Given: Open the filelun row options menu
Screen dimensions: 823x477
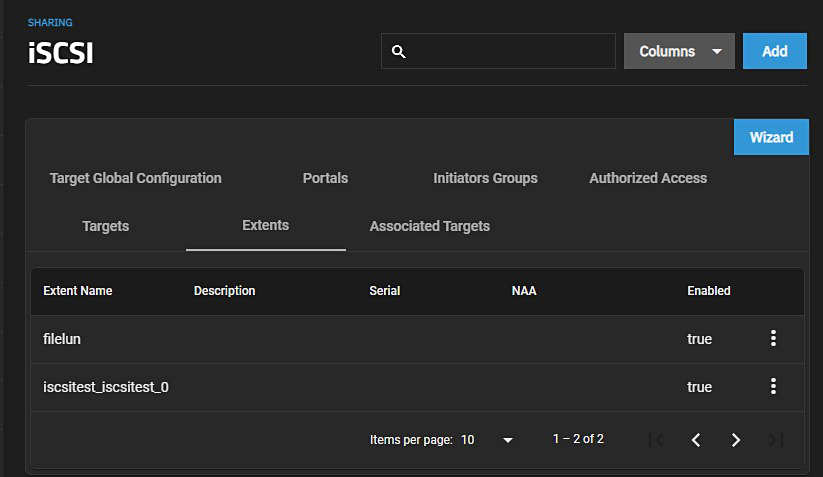Looking at the screenshot, I should tap(773, 339).
